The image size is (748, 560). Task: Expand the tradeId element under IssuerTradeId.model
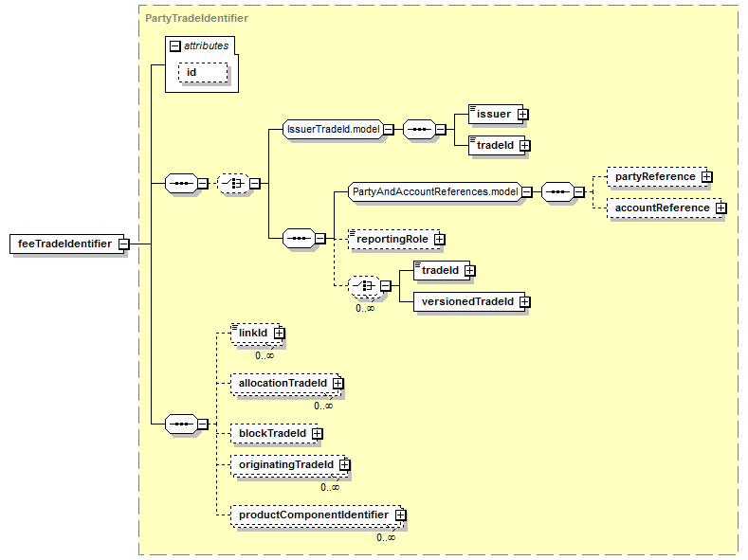point(525,145)
